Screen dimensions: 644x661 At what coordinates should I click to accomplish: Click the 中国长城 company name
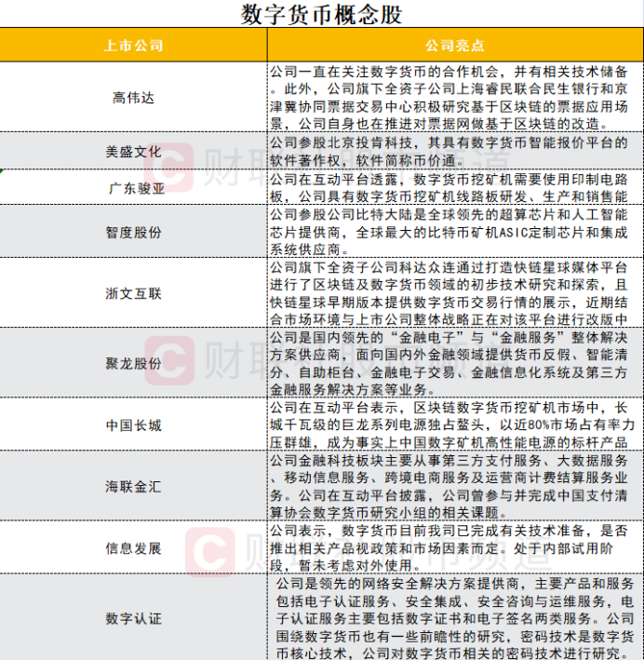click(x=133, y=425)
